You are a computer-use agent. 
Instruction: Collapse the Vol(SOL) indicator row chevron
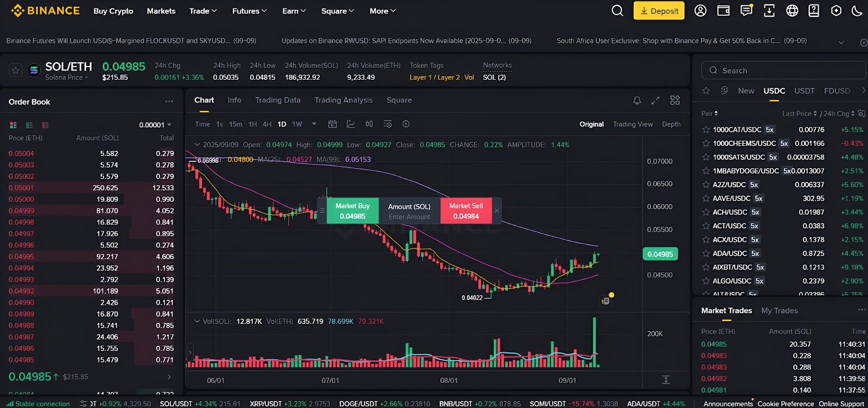pos(197,321)
